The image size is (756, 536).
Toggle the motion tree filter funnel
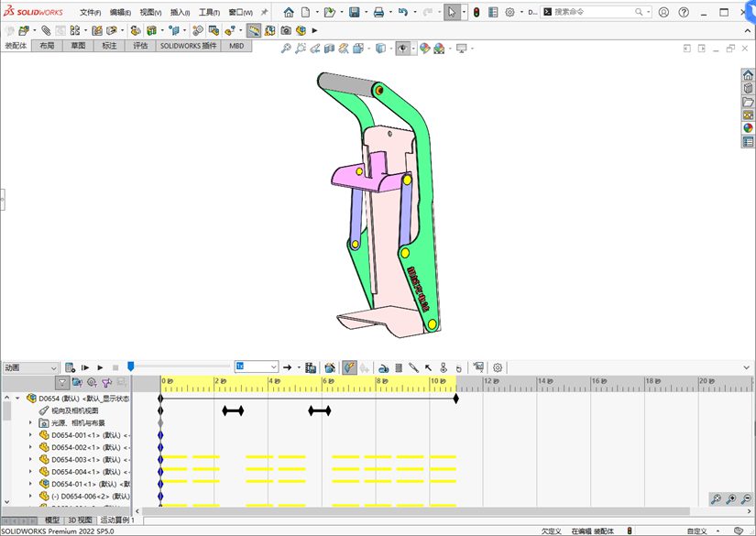pos(62,383)
